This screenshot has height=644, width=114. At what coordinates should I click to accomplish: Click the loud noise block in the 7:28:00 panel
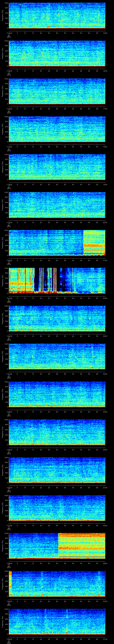click(x=82, y=546)
